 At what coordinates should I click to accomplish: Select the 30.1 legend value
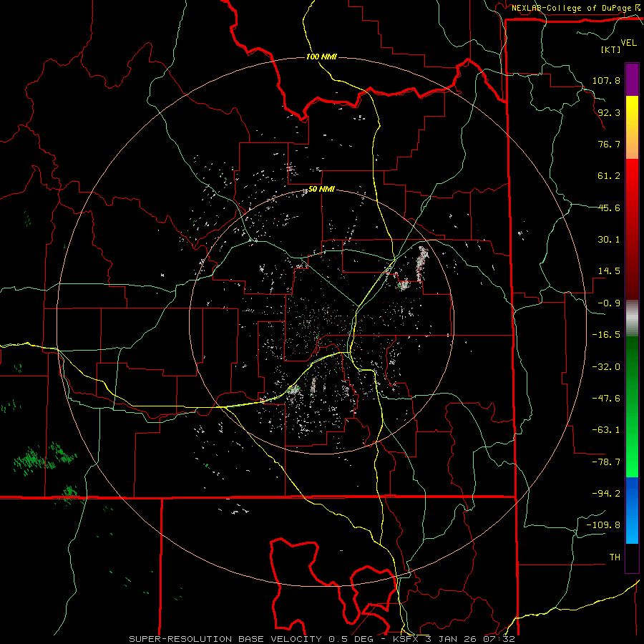609,240
